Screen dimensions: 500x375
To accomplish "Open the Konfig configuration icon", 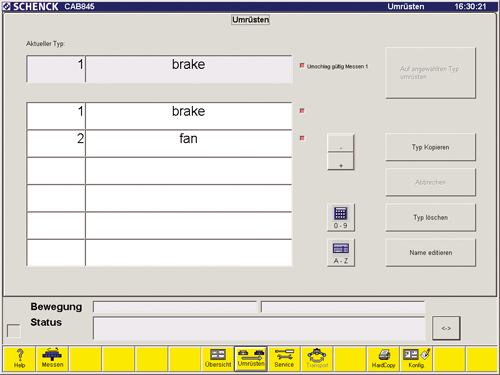I will pyautogui.click(x=416, y=359).
